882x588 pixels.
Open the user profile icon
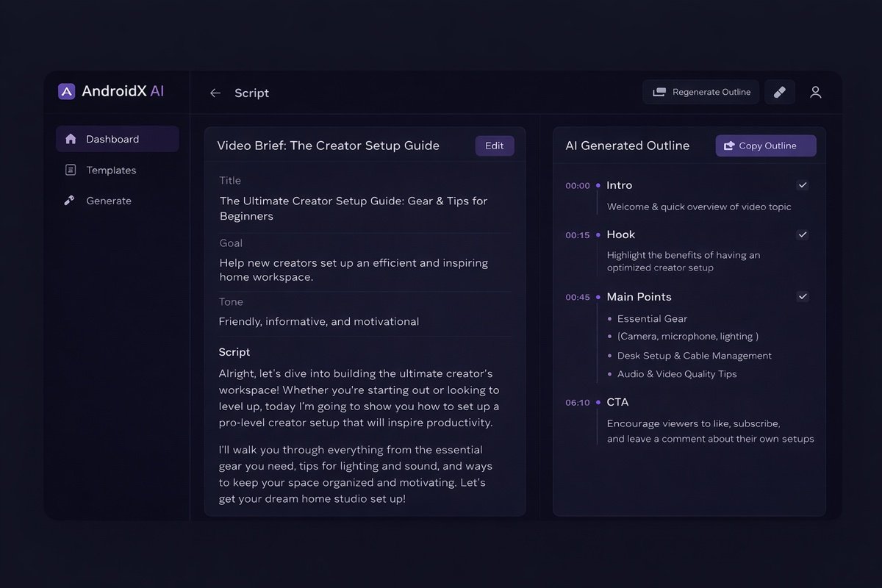pyautogui.click(x=815, y=92)
